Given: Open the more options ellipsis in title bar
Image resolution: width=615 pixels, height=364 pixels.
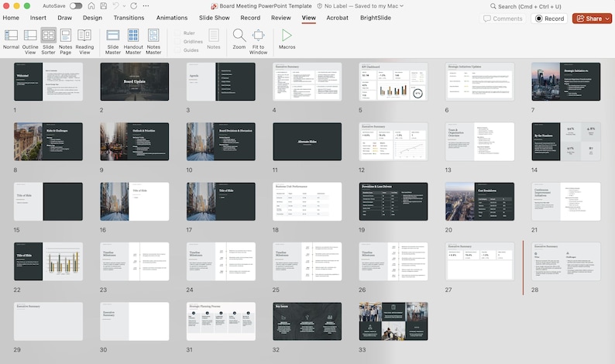Looking at the screenshot, I should tap(146, 6).
